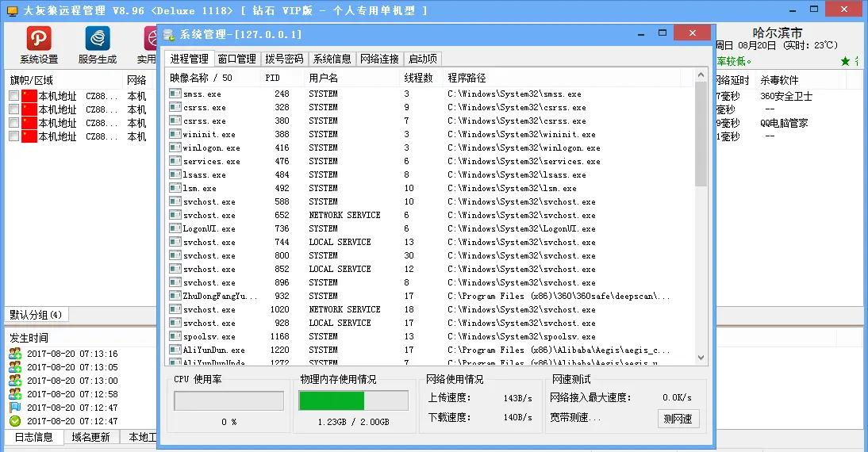Sort by 用户名 column header
This screenshot has height=452, width=868.
tap(351, 78)
